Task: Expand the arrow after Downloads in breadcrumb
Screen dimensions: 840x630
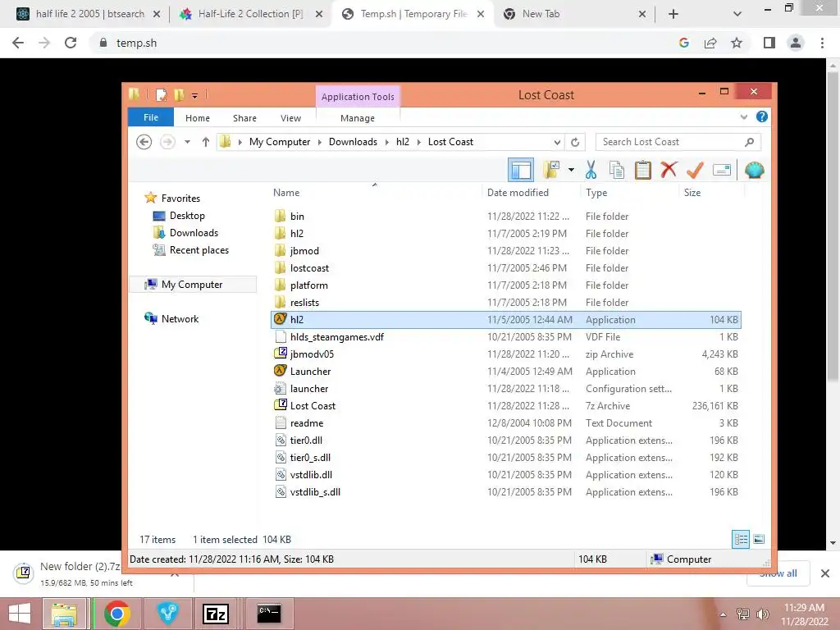Action: 387,142
